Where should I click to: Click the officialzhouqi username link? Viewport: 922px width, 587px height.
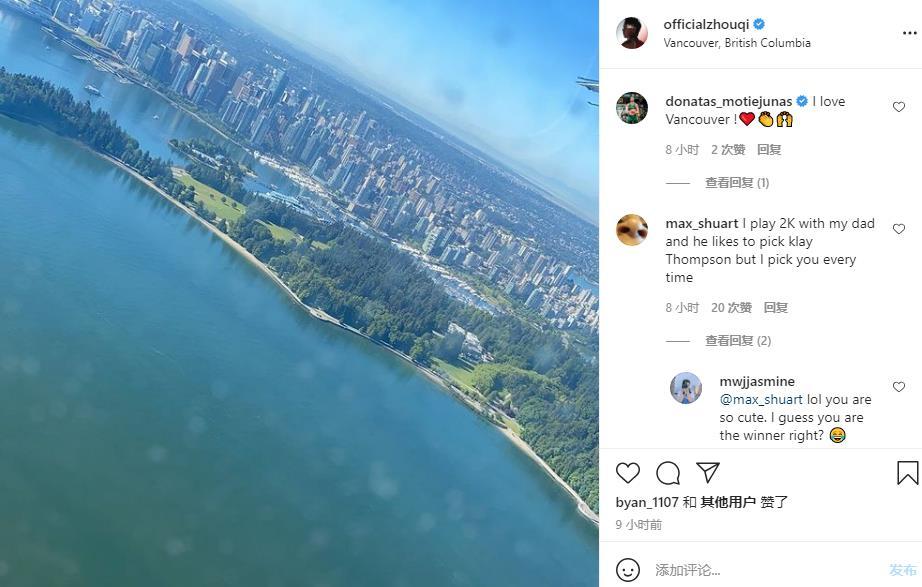point(706,24)
